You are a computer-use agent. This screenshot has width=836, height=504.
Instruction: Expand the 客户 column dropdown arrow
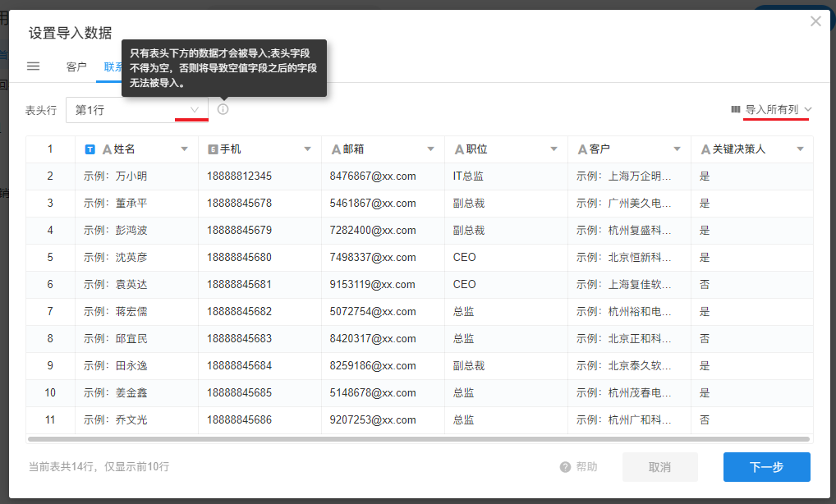[x=677, y=149]
